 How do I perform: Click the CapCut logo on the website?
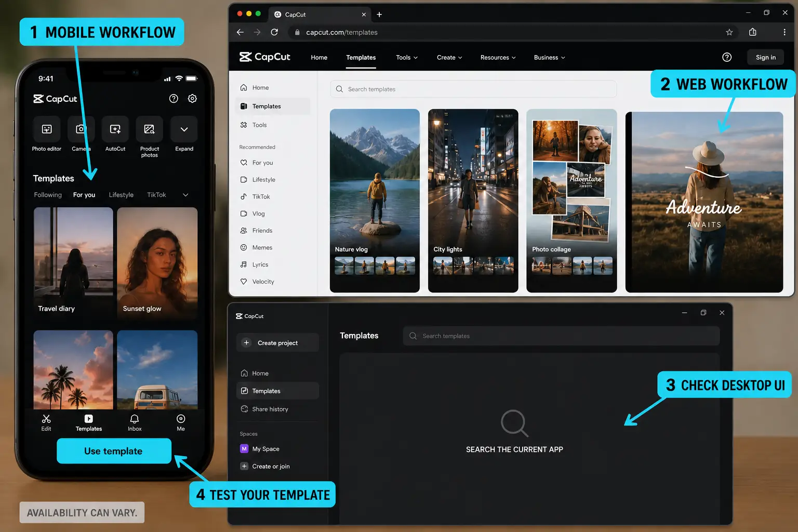pyautogui.click(x=264, y=57)
